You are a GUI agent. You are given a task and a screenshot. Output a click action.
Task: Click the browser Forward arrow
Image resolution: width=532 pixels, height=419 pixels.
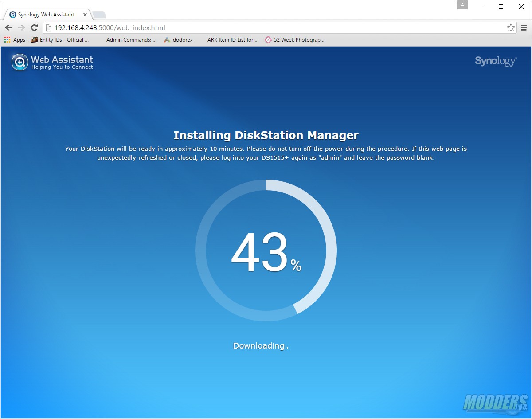pyautogui.click(x=21, y=28)
